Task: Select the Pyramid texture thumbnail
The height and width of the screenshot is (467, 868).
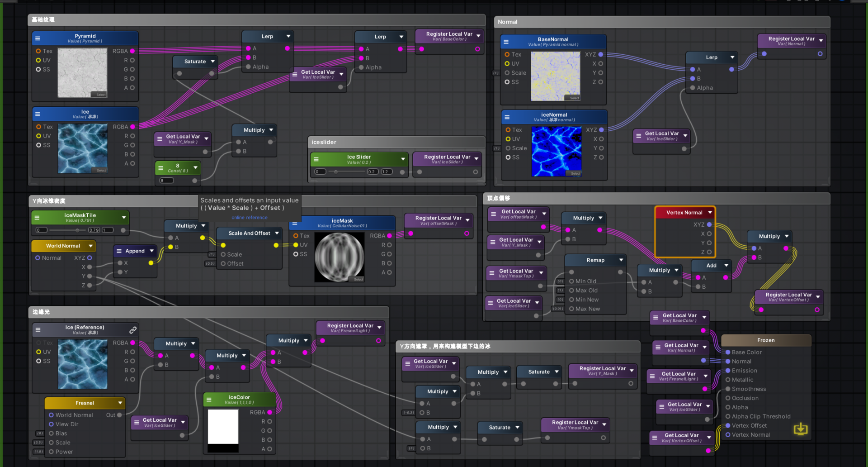Action: pyautogui.click(x=82, y=73)
